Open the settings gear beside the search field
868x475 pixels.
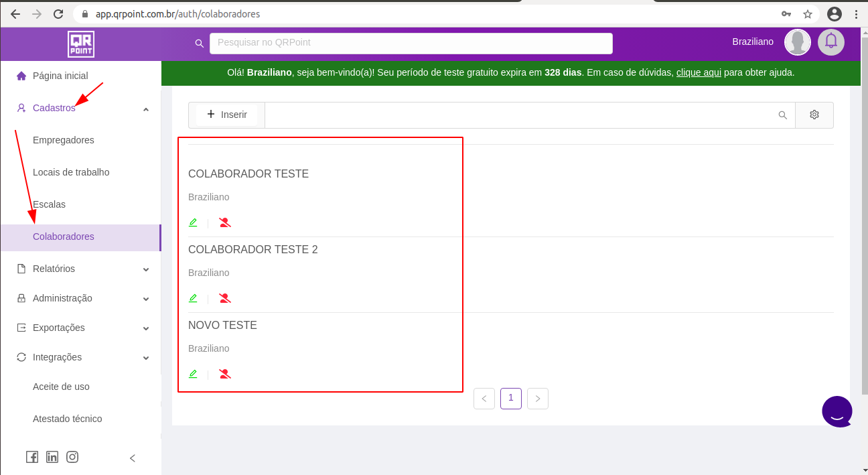coord(814,115)
